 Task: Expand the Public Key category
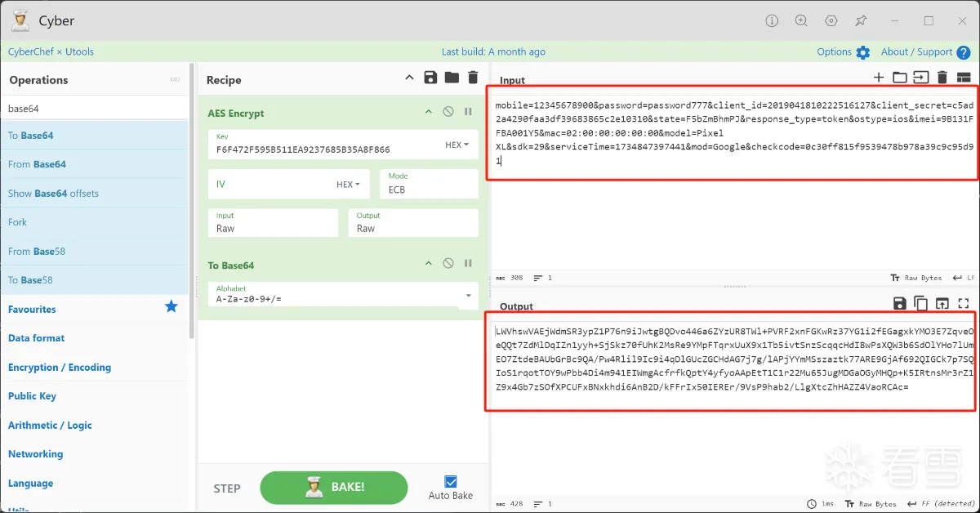(32, 396)
